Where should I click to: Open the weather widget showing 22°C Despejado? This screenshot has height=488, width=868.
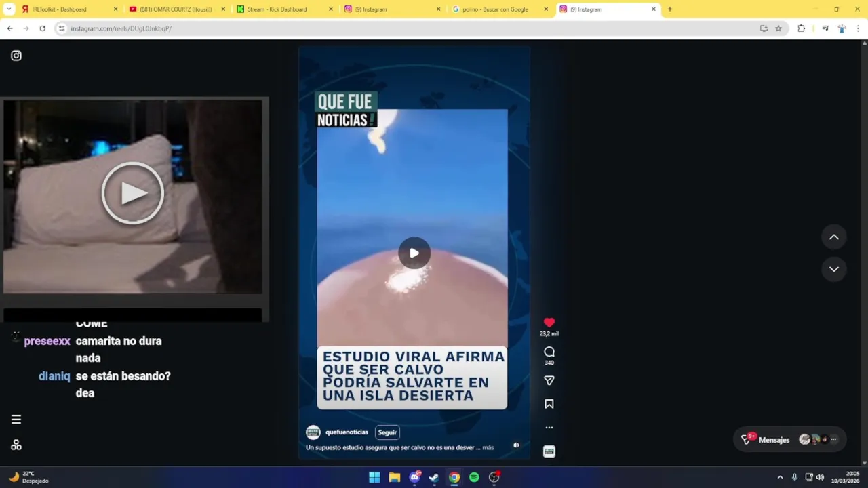click(x=28, y=477)
